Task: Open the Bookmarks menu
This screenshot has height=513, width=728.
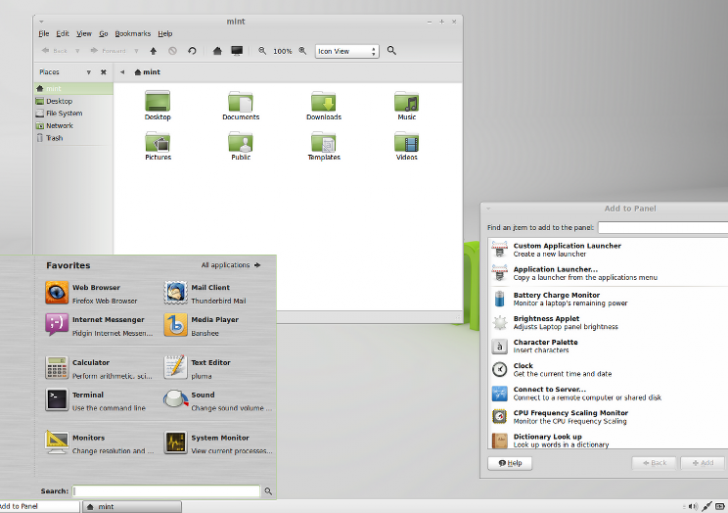Action: [132, 34]
